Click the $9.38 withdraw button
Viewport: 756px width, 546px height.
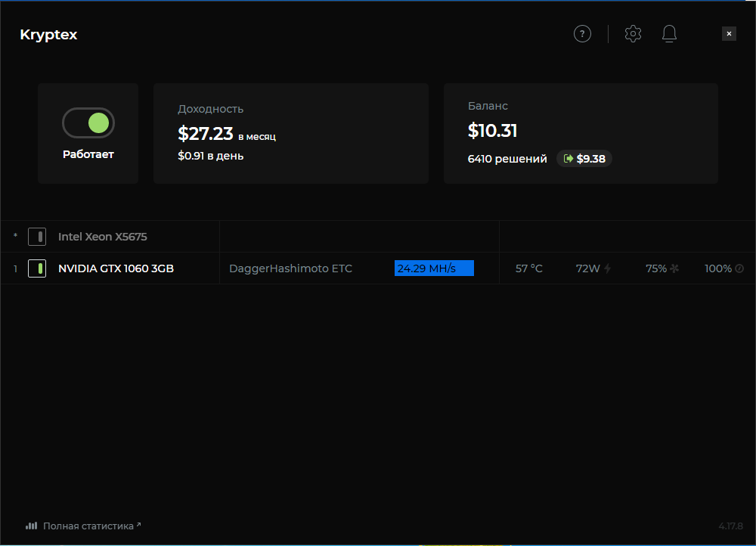pyautogui.click(x=584, y=159)
